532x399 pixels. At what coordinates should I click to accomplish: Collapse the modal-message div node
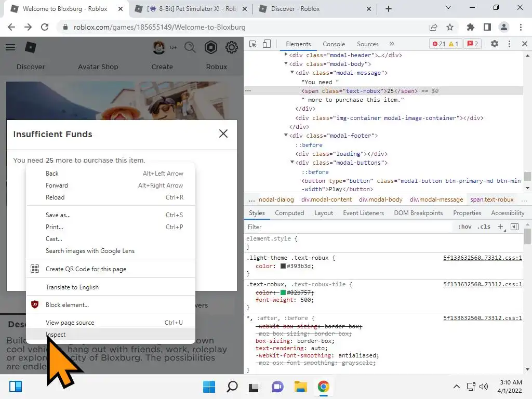click(x=292, y=72)
